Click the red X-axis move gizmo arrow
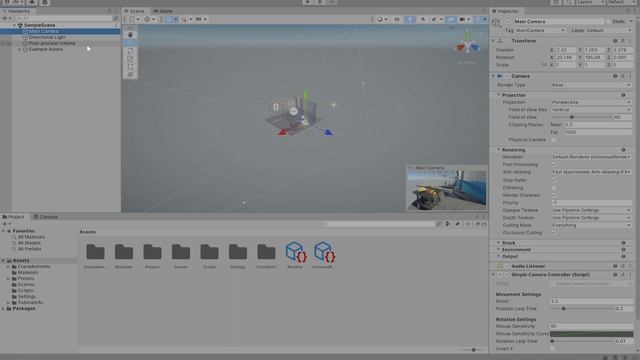This screenshot has width=640, height=360. point(282,132)
